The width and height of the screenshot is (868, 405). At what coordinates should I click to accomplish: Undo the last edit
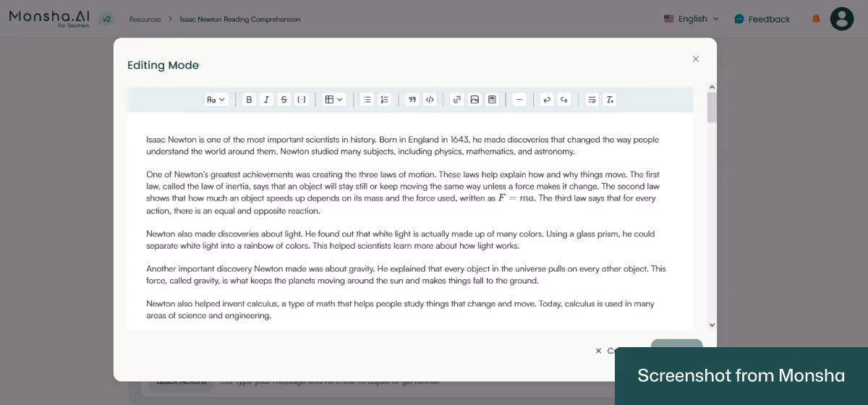click(x=547, y=100)
